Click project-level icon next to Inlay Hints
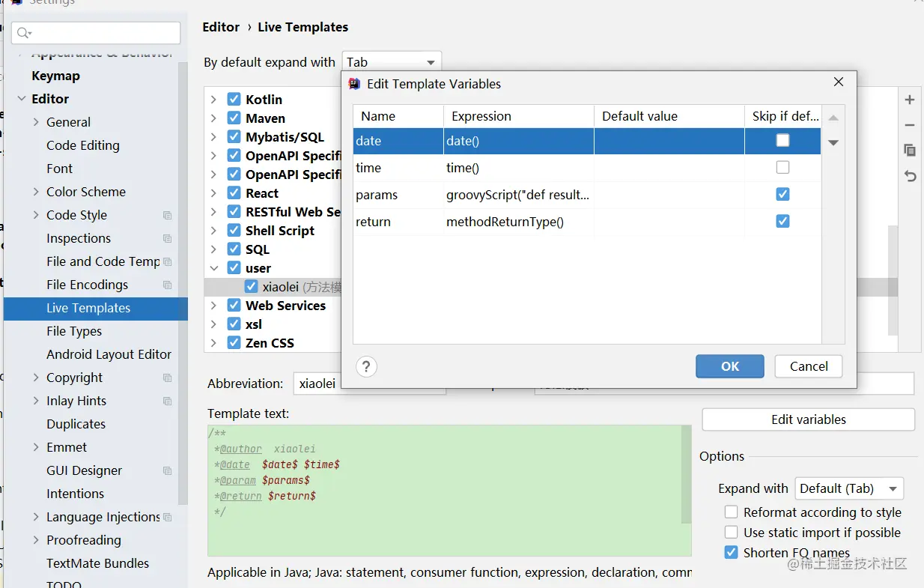 point(167,401)
